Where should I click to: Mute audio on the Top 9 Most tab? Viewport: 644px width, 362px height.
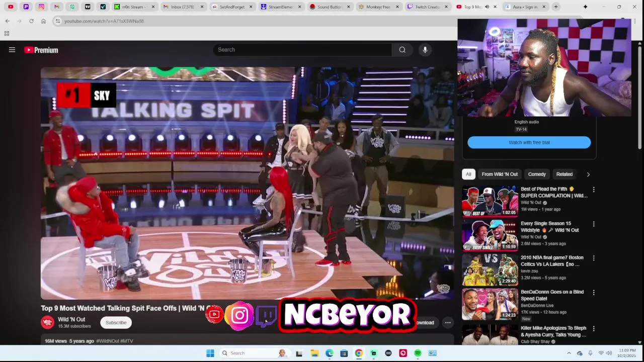pyautogui.click(x=487, y=7)
